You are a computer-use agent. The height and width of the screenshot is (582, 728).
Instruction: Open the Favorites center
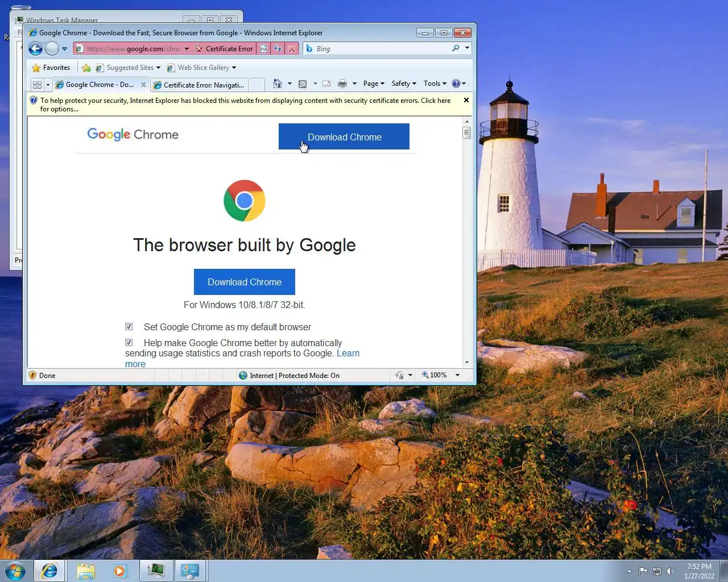51,68
